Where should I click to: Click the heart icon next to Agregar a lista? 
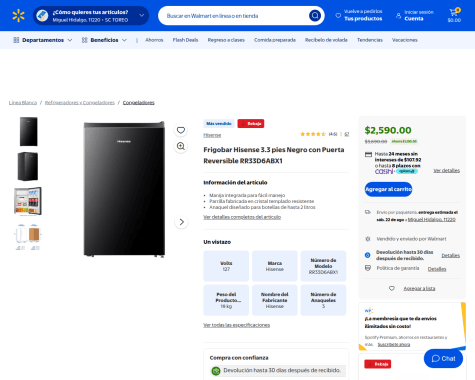point(392,288)
